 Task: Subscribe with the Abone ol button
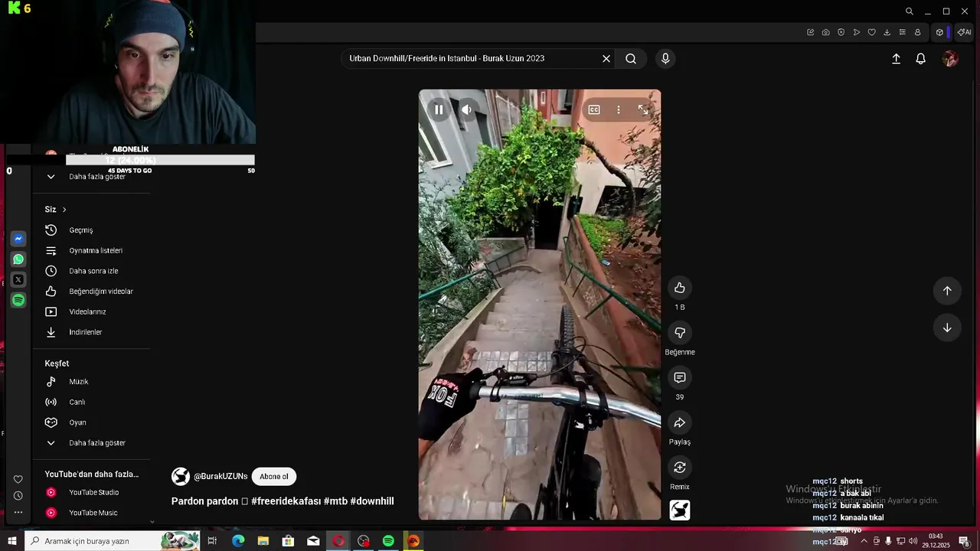tap(274, 477)
